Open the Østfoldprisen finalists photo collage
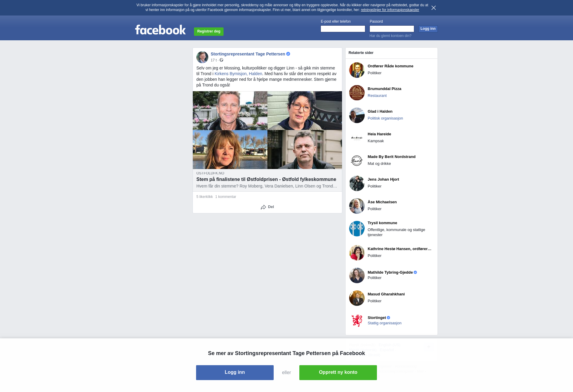573x392 pixels. (267, 130)
